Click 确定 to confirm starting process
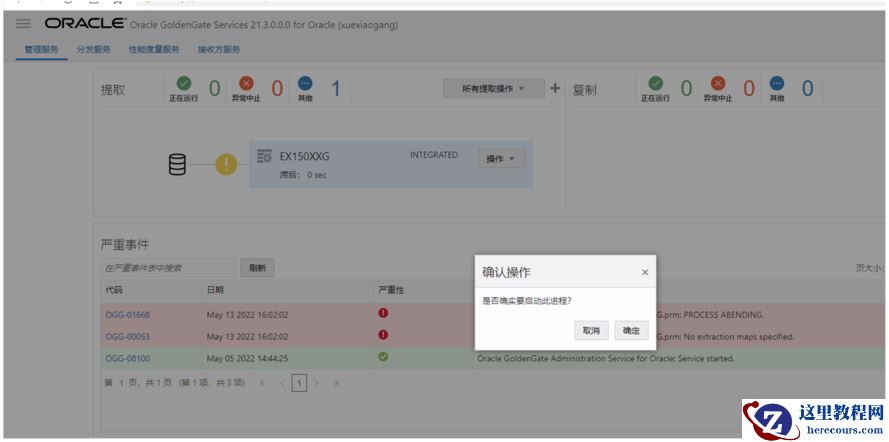This screenshot has width=889, height=442. pyautogui.click(x=631, y=330)
